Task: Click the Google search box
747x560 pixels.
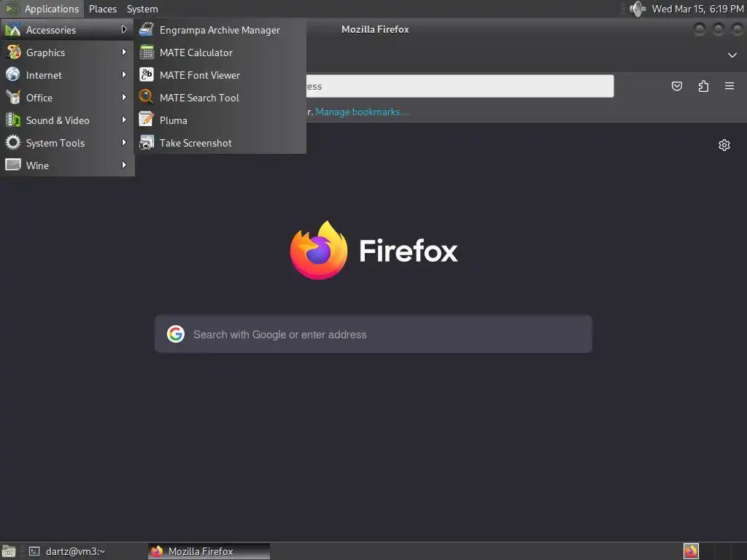Action: tap(373, 334)
